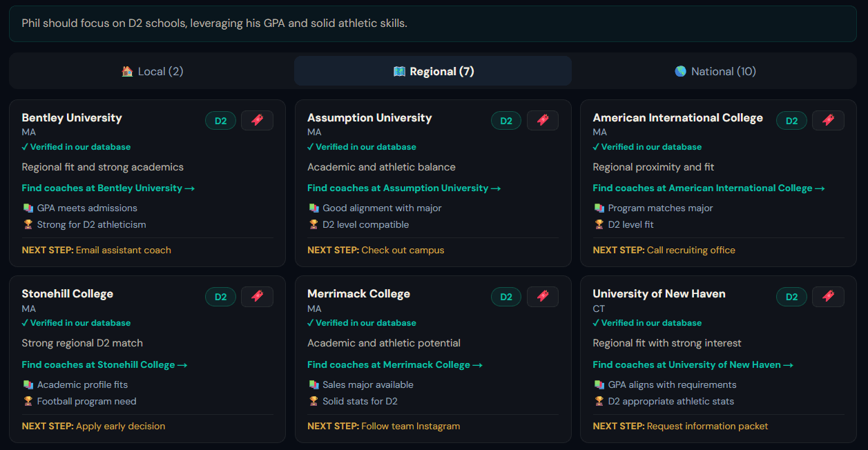Follow Find coaches at American International College link

(708, 188)
